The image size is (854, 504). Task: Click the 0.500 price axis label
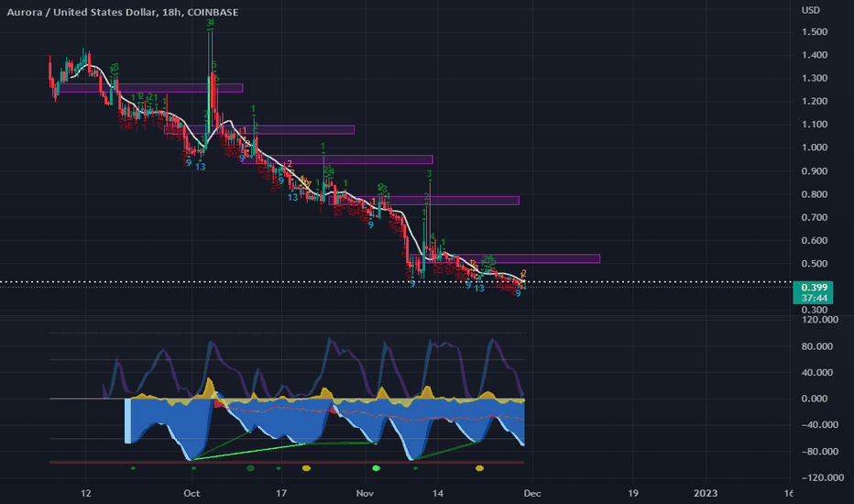tap(815, 264)
